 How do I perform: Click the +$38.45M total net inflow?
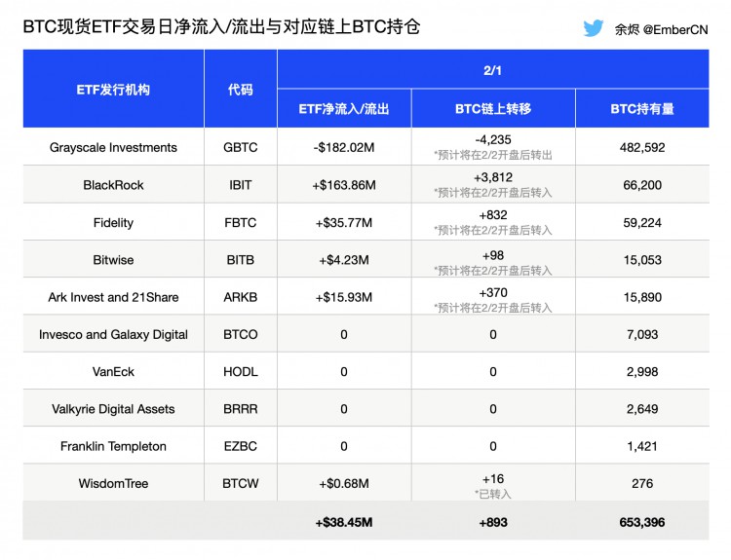(344, 522)
